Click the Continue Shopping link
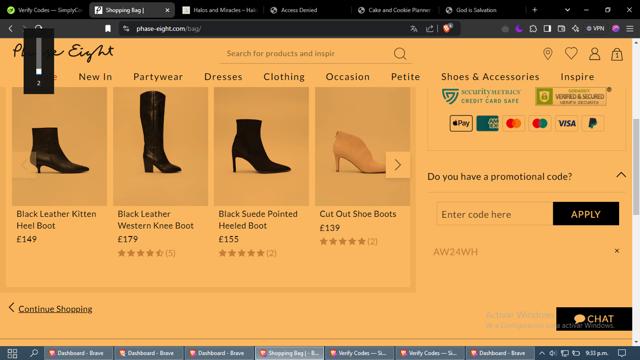 point(55,309)
